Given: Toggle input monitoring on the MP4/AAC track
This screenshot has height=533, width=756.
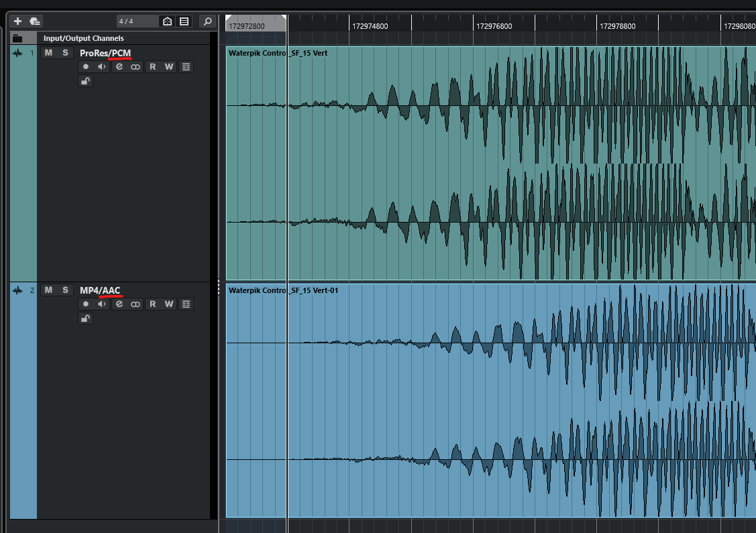Looking at the screenshot, I should [x=102, y=304].
